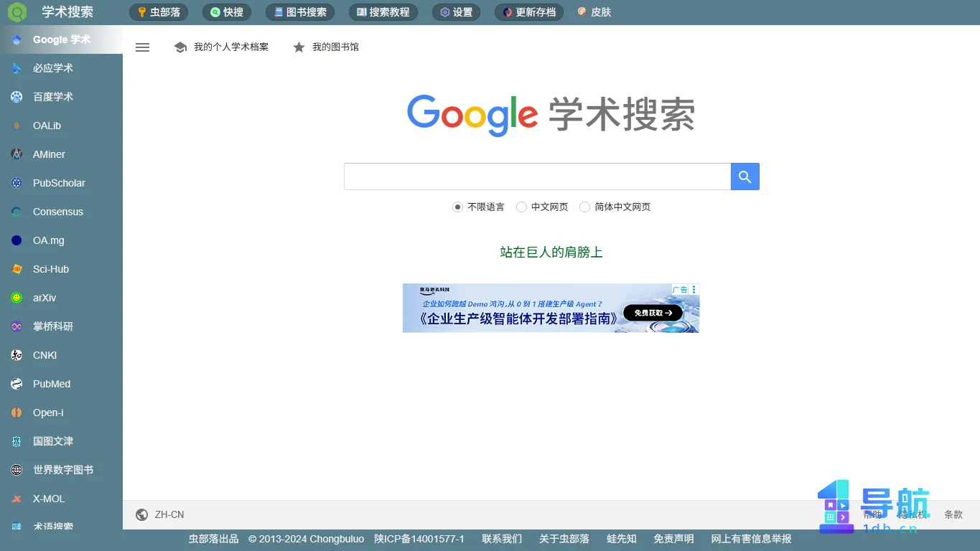Choose AMiner in the sidebar
Screen dimensions: 980x551
click(61, 154)
